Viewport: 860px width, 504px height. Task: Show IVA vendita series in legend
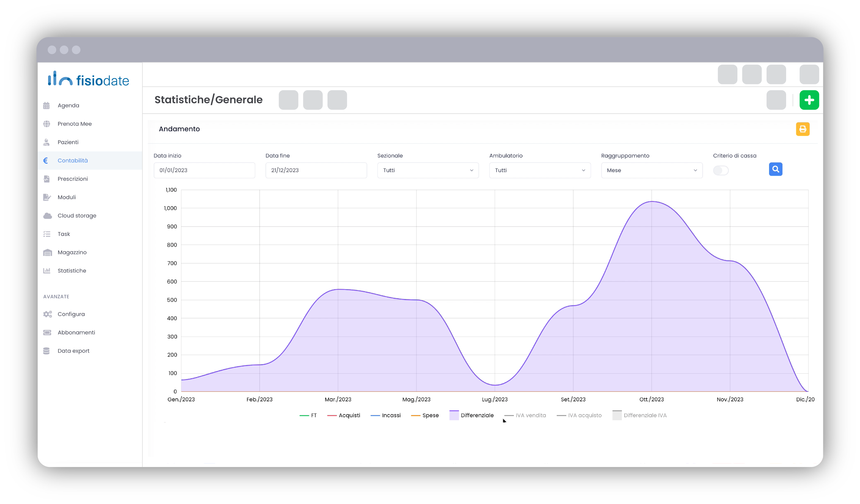pyautogui.click(x=530, y=415)
